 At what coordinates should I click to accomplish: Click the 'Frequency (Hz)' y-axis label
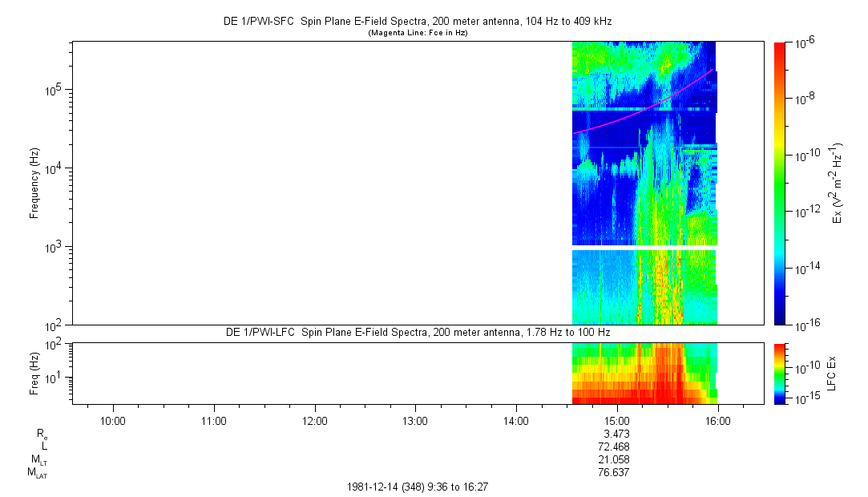pos(34,183)
